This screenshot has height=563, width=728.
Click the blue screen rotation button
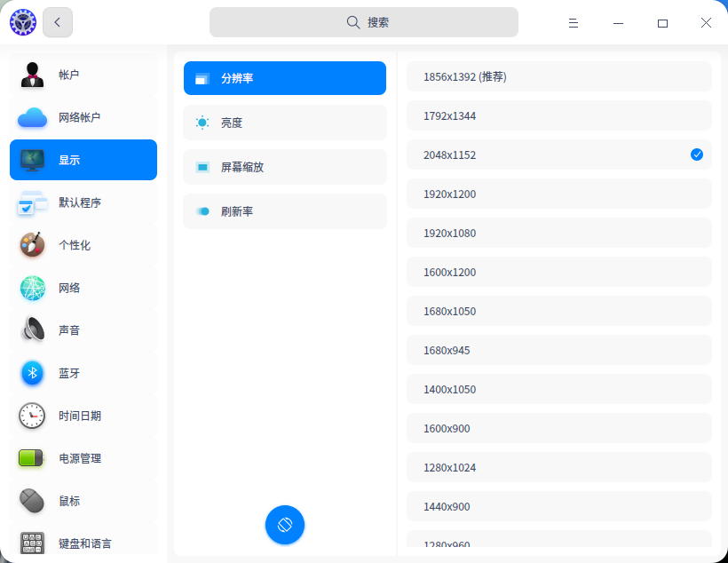(285, 525)
